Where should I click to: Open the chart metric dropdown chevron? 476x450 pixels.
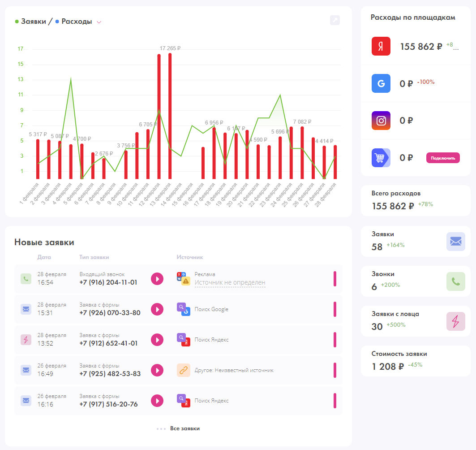pos(99,22)
